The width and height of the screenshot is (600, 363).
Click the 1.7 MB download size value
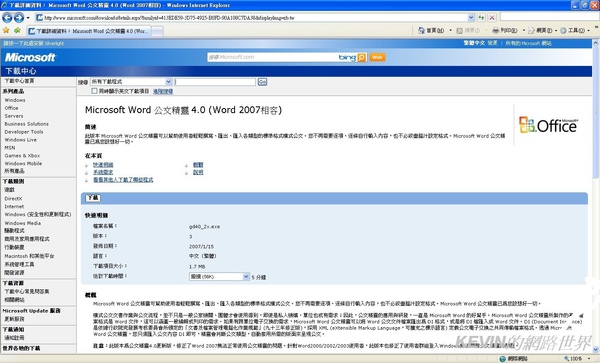tap(197, 267)
